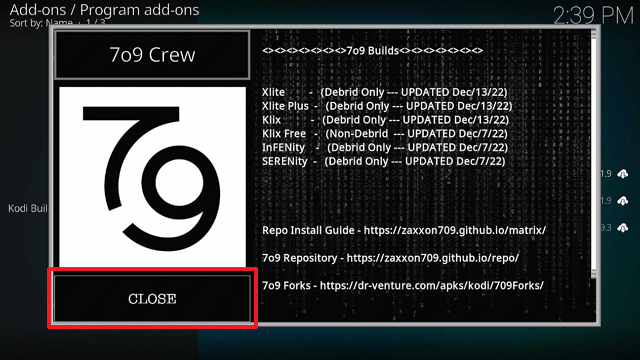Close the 7o9 Crew dialog
640x360 pixels.
(152, 298)
